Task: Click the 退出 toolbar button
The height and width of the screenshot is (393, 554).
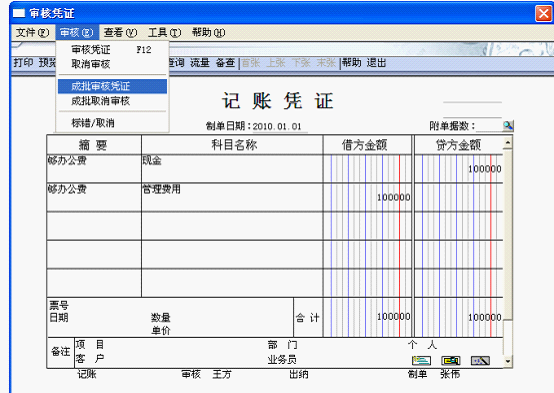Action: tap(376, 63)
